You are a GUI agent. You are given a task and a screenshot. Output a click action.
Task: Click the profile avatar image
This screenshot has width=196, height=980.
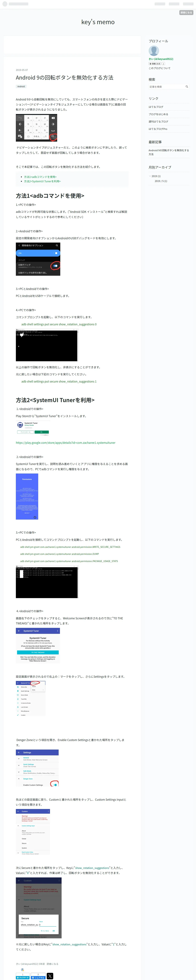(154, 51)
